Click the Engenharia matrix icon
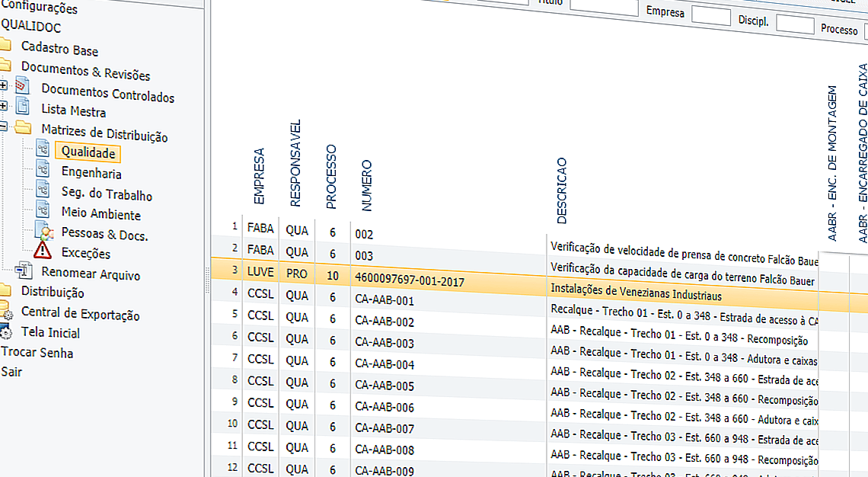This screenshot has height=477, width=868. pos(43,171)
